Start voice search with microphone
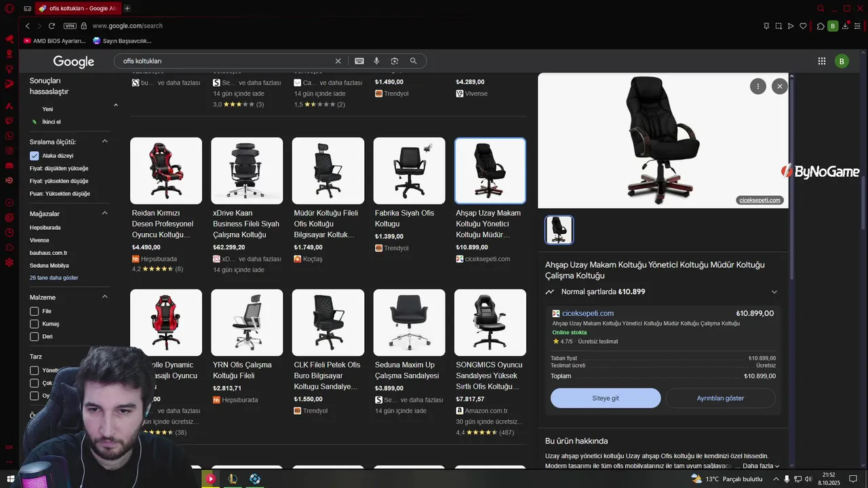The width and height of the screenshot is (868, 488). (376, 61)
